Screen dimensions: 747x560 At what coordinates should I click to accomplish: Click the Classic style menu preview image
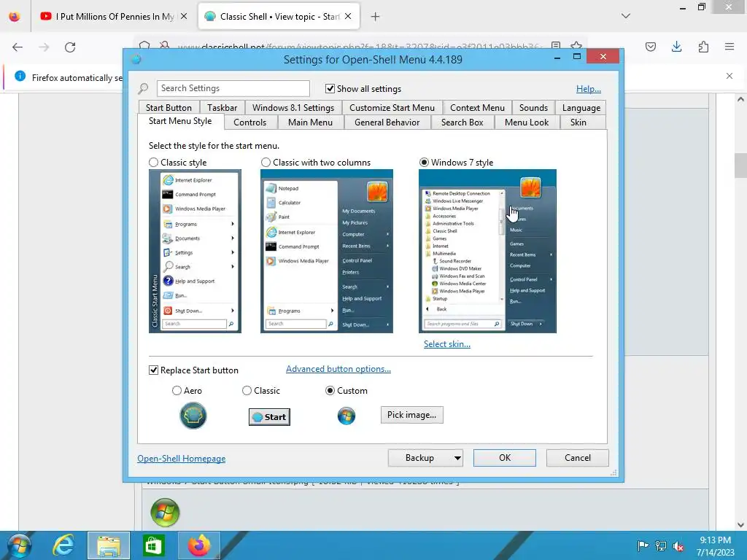[x=195, y=251]
